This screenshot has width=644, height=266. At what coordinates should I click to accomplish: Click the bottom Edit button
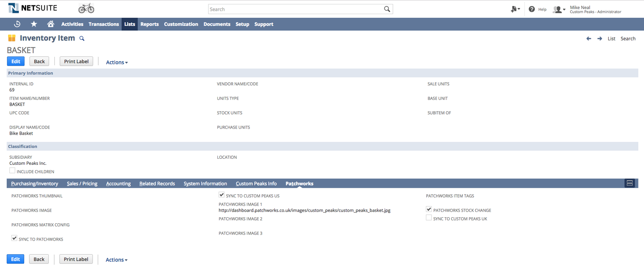(x=15, y=259)
